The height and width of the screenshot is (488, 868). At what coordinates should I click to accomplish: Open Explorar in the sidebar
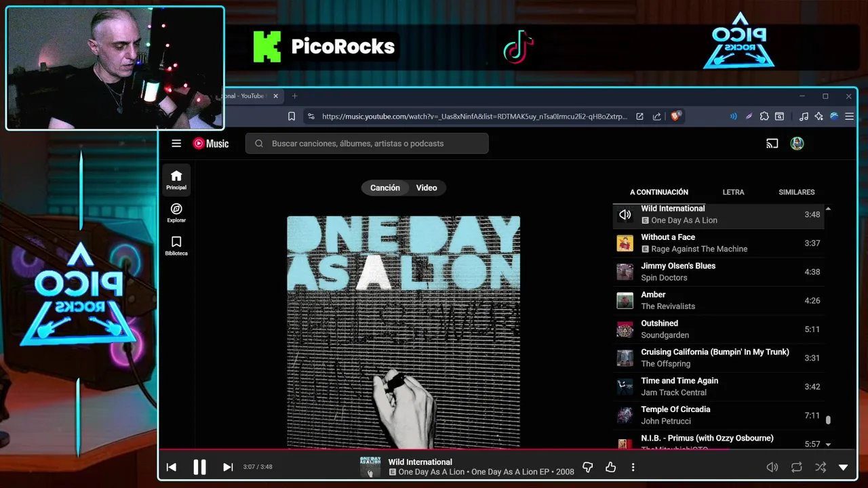(176, 213)
